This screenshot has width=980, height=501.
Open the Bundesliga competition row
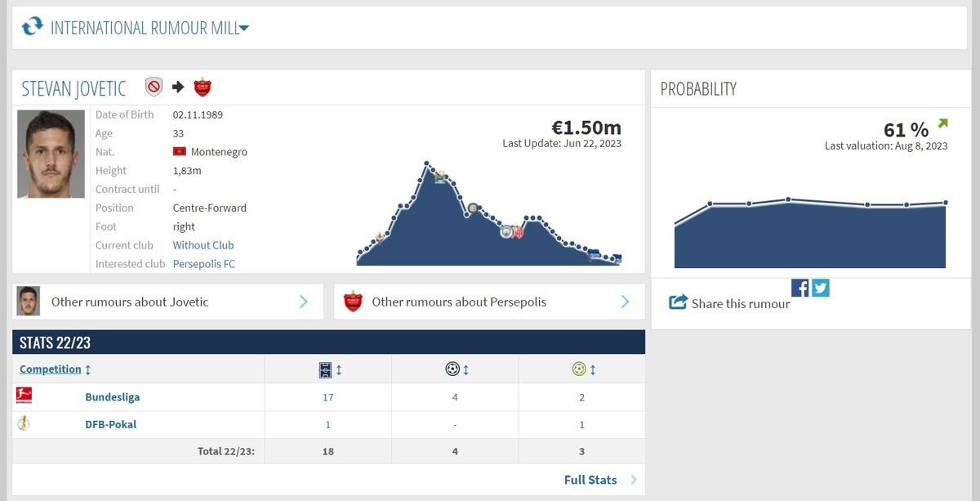[x=112, y=397]
